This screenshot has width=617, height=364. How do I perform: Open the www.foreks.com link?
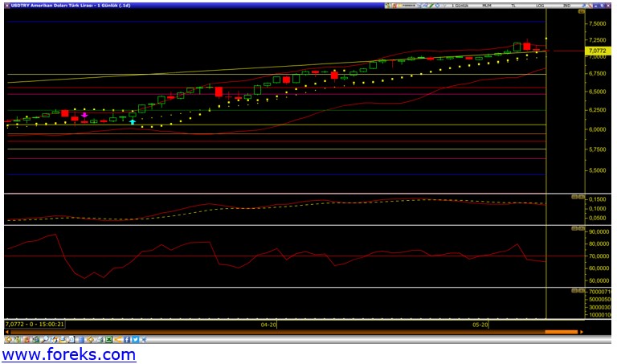tap(68, 354)
